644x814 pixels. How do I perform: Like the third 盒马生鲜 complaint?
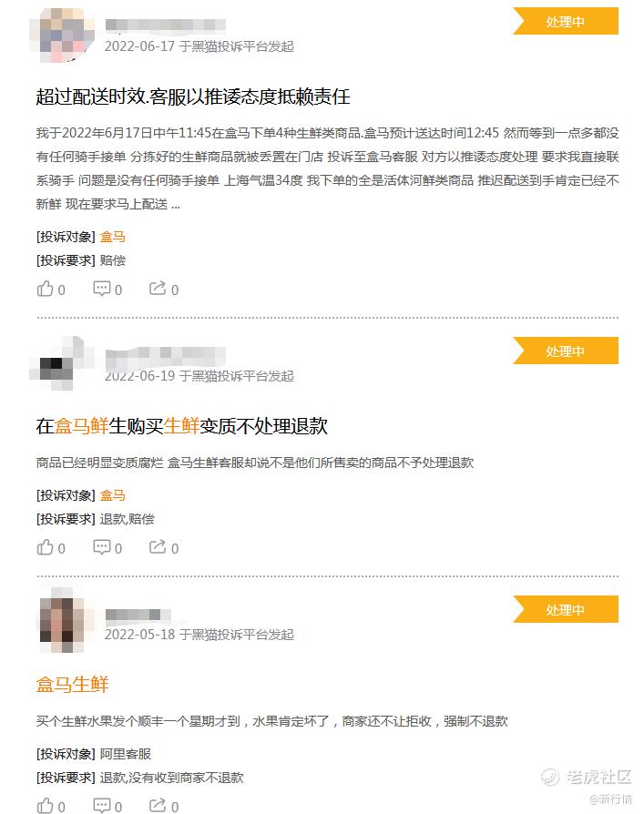click(x=51, y=806)
